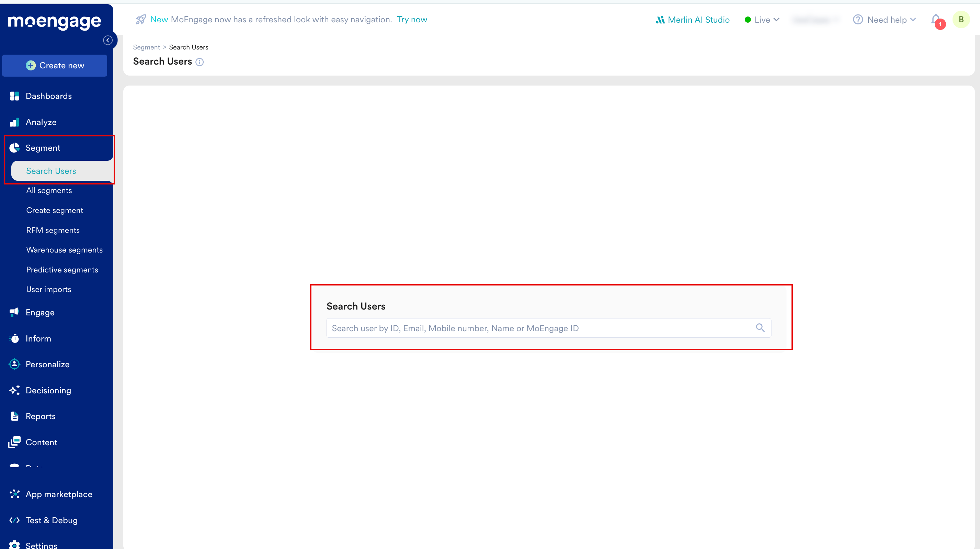This screenshot has height=549, width=980.
Task: Click the rocket icon in the announcement banner
Action: 141,20
